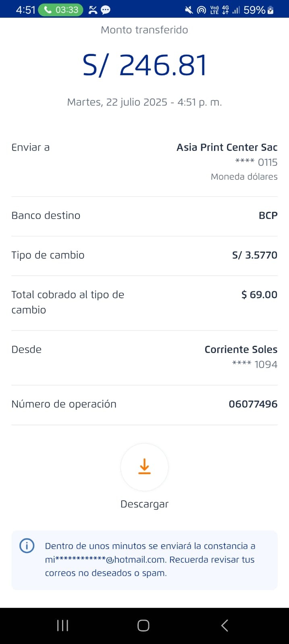The height and width of the screenshot is (644, 289).
Task: Open recent apps with navigation bar
Action: click(62, 625)
